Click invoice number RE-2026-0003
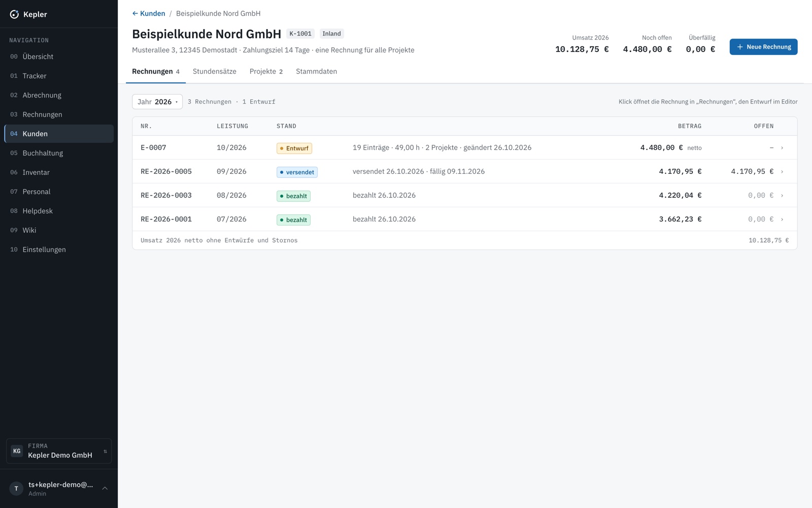This screenshot has width=812, height=508. [166, 196]
